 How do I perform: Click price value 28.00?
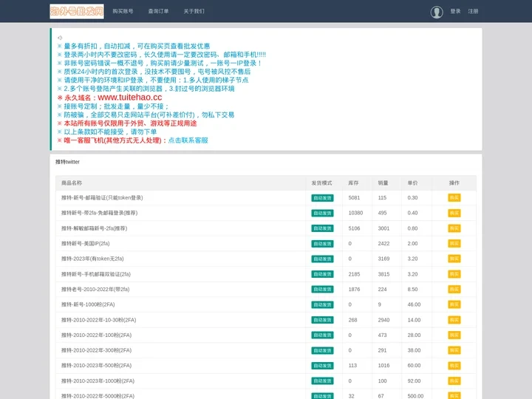point(414,335)
